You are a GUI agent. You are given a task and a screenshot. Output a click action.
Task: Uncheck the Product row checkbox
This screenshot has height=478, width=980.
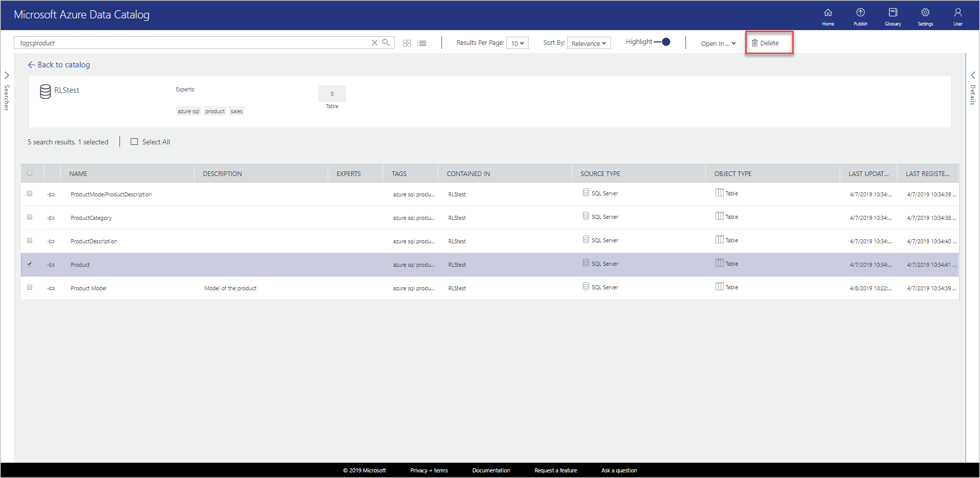pos(30,264)
